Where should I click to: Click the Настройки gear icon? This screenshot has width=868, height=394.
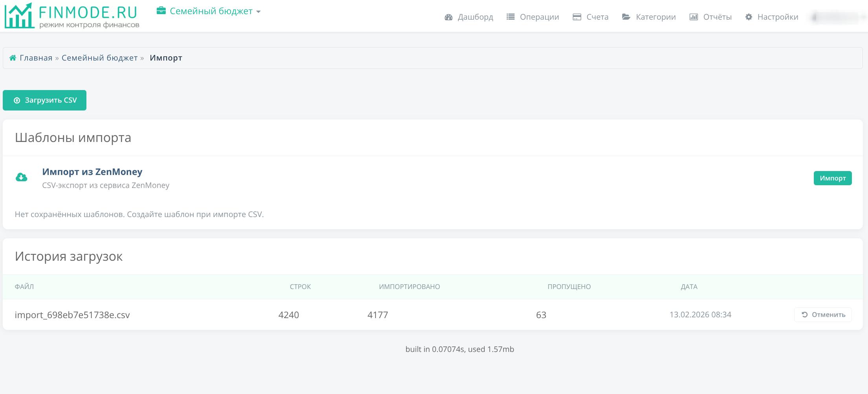(x=749, y=17)
